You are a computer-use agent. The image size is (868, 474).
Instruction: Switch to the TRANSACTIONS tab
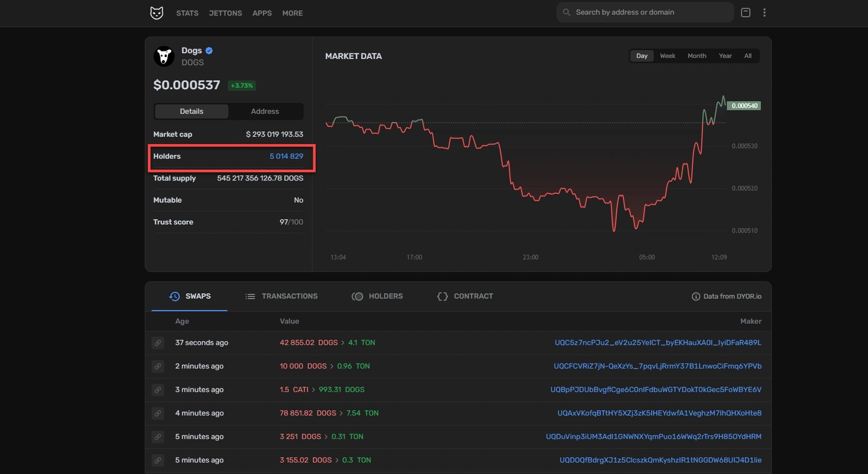(x=282, y=297)
